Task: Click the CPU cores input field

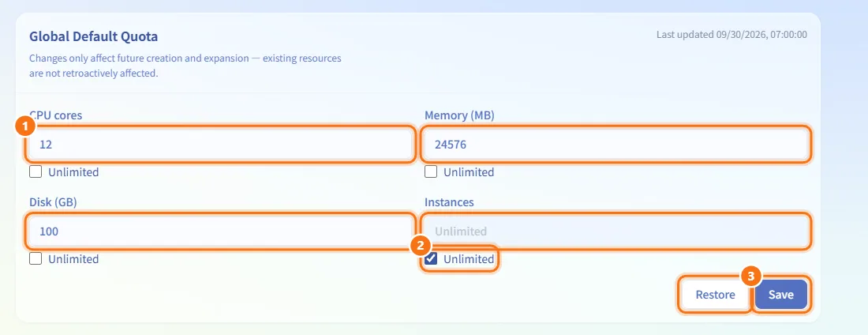Action: [220, 145]
